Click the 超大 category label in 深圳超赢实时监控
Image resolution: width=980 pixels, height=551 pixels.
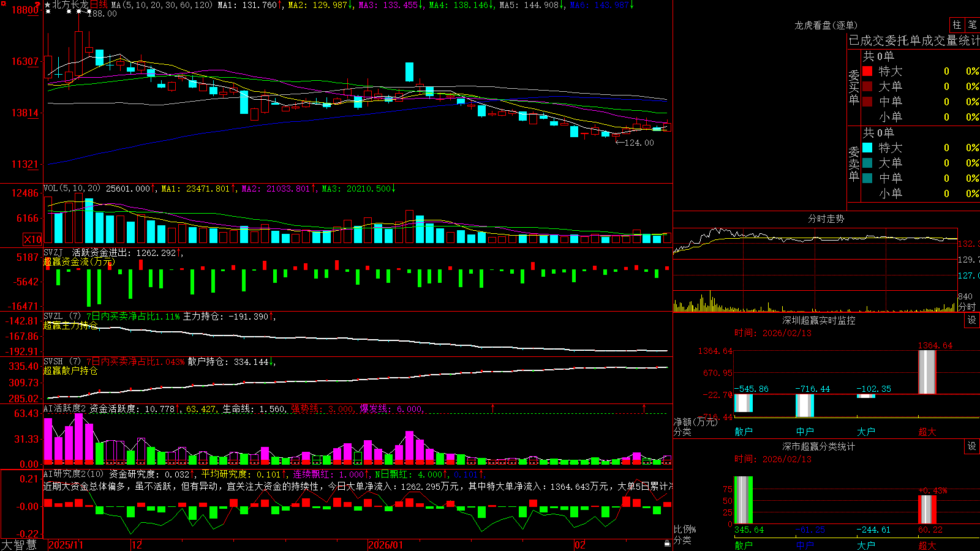pos(927,432)
